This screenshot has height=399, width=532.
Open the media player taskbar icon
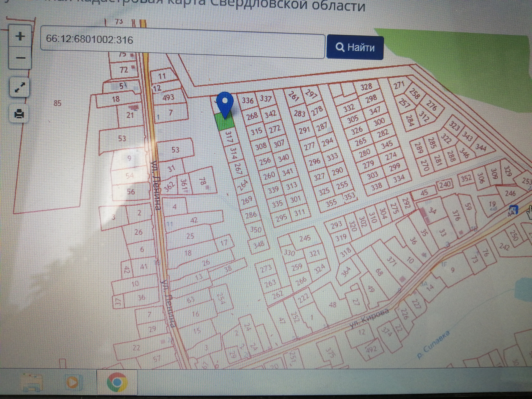[73, 382]
